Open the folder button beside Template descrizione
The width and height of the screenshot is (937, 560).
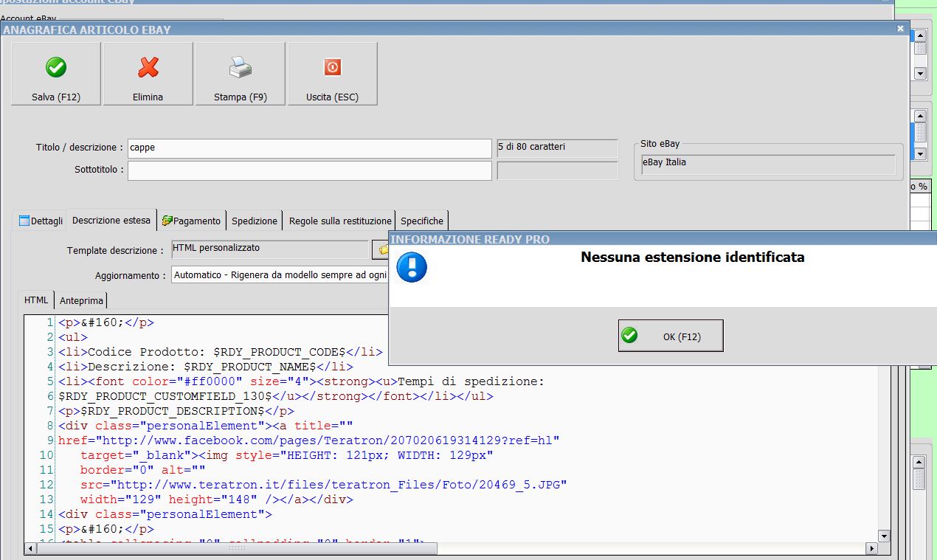click(381, 249)
